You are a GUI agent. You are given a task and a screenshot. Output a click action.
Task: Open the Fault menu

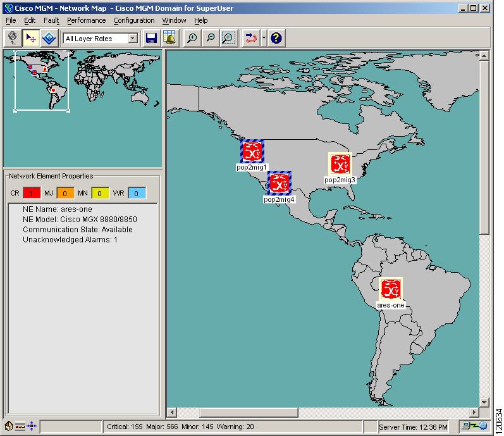click(51, 20)
